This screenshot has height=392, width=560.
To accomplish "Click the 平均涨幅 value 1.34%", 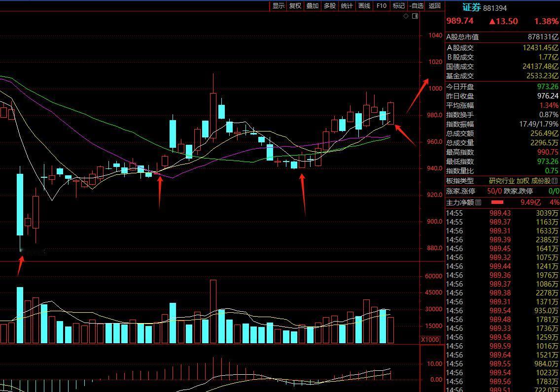I will 549,105.
